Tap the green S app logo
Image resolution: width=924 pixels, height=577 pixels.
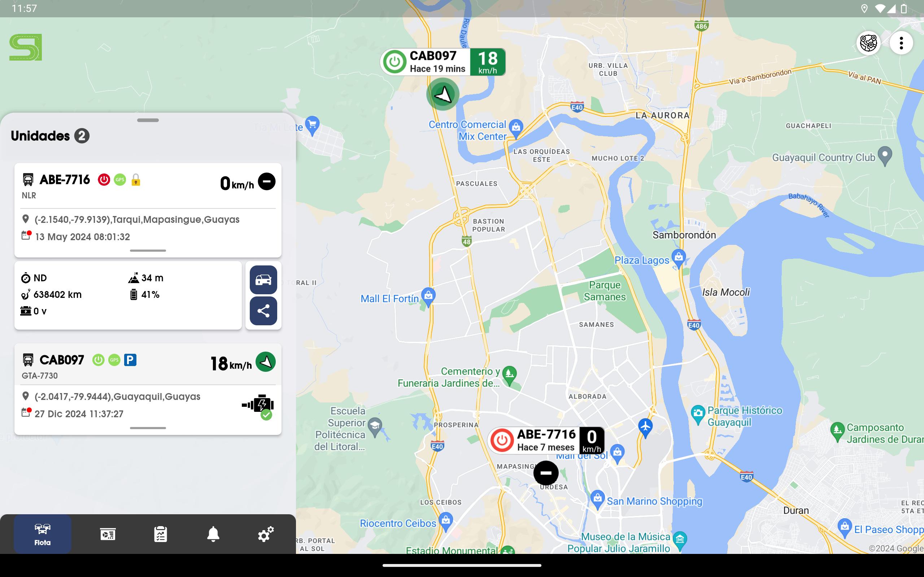pos(26,47)
